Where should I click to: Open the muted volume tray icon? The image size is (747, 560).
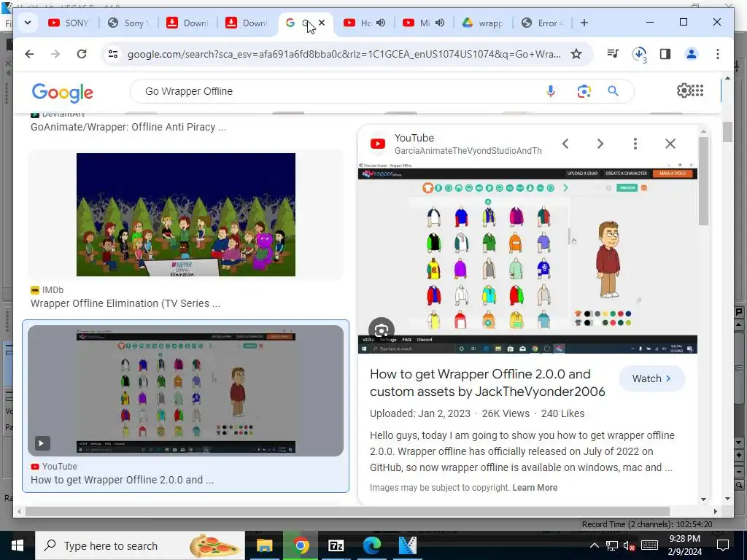click(629, 545)
